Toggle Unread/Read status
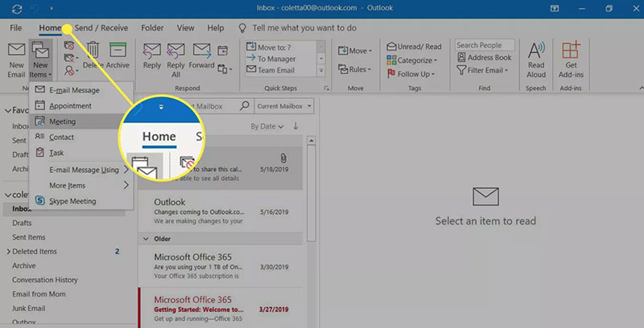 point(414,47)
